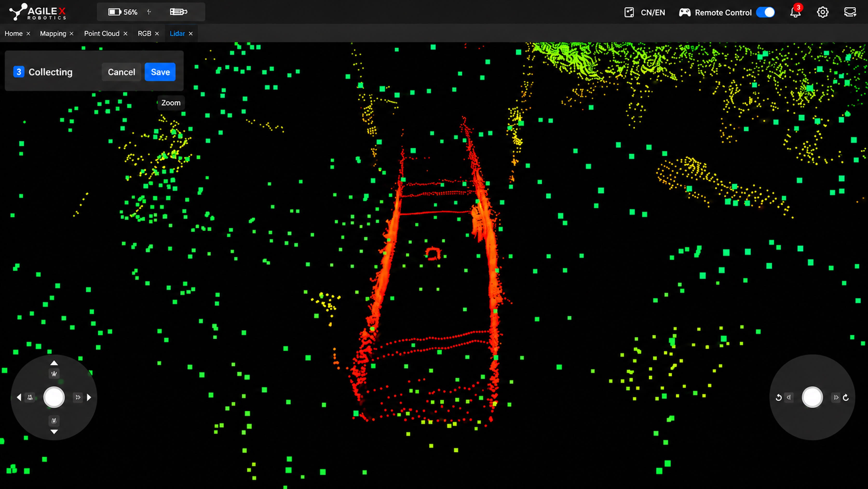This screenshot has width=868, height=489.
Task: Close the Mapping tab
Action: 71,33
